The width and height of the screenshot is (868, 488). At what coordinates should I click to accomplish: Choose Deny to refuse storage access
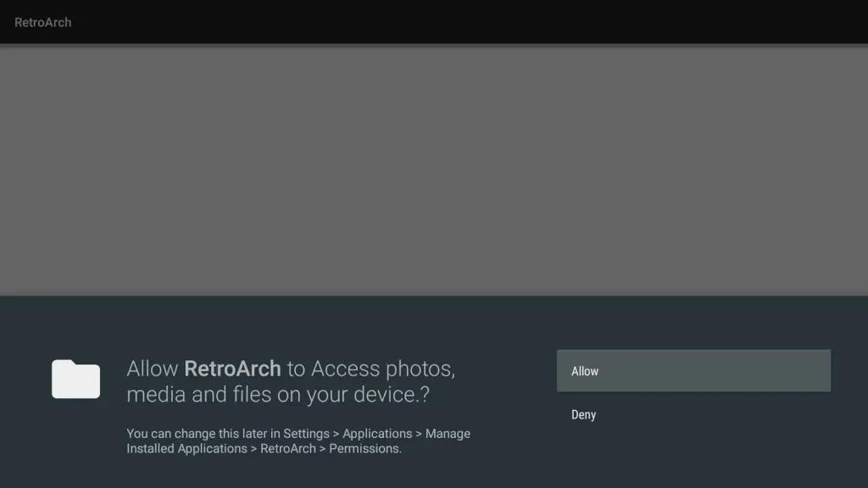click(x=584, y=414)
